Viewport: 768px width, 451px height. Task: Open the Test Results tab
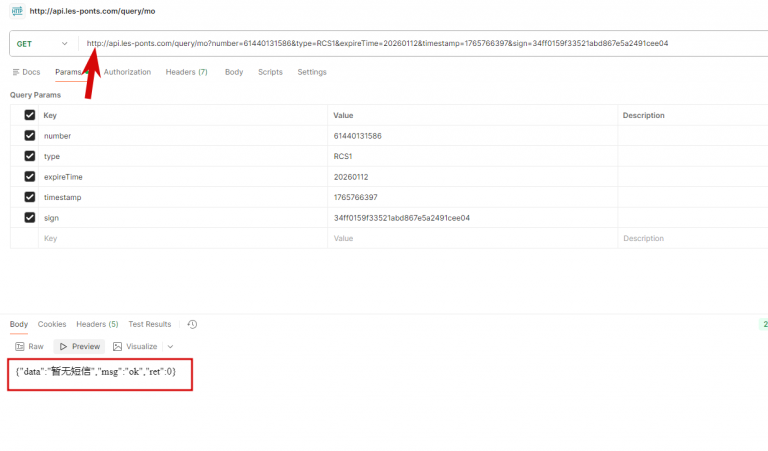pyautogui.click(x=149, y=324)
